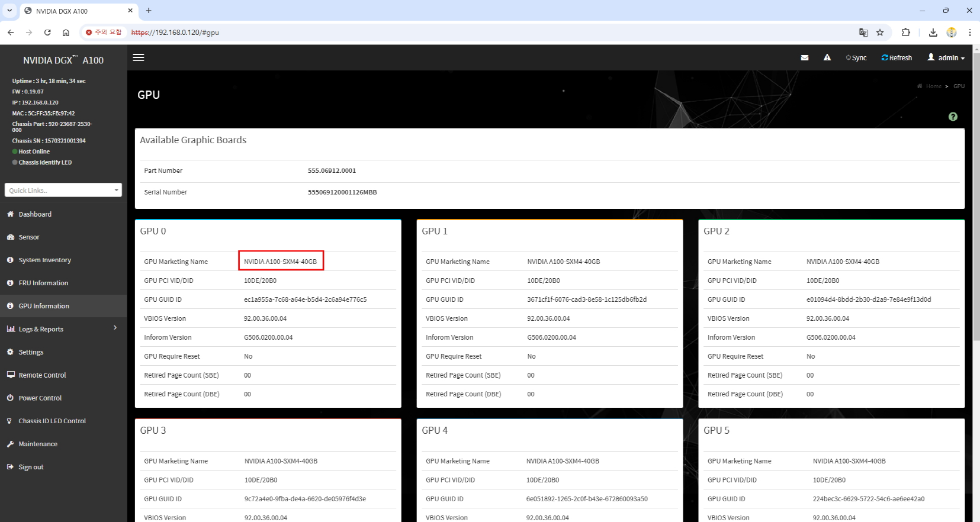
Task: Click Sign out in sidebar
Action: click(x=63, y=467)
